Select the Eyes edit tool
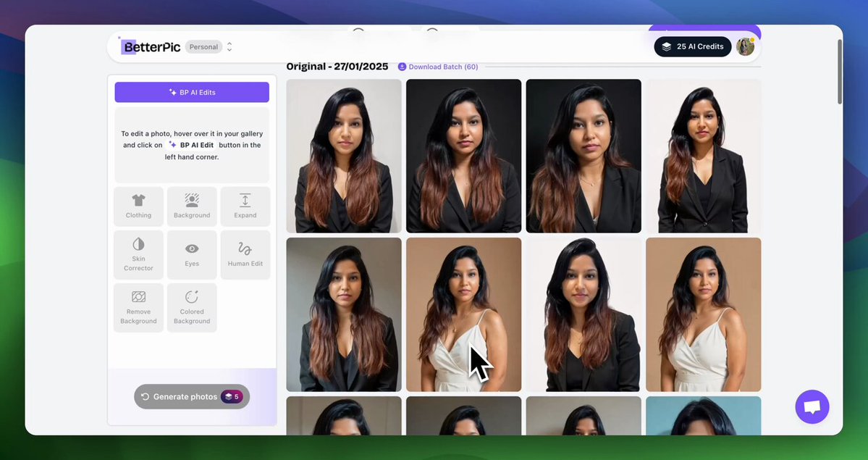Screen dimensions: 868x460 pos(192,255)
